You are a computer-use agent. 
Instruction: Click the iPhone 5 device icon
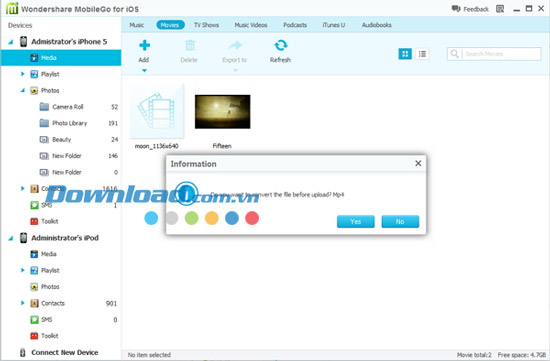(24, 42)
